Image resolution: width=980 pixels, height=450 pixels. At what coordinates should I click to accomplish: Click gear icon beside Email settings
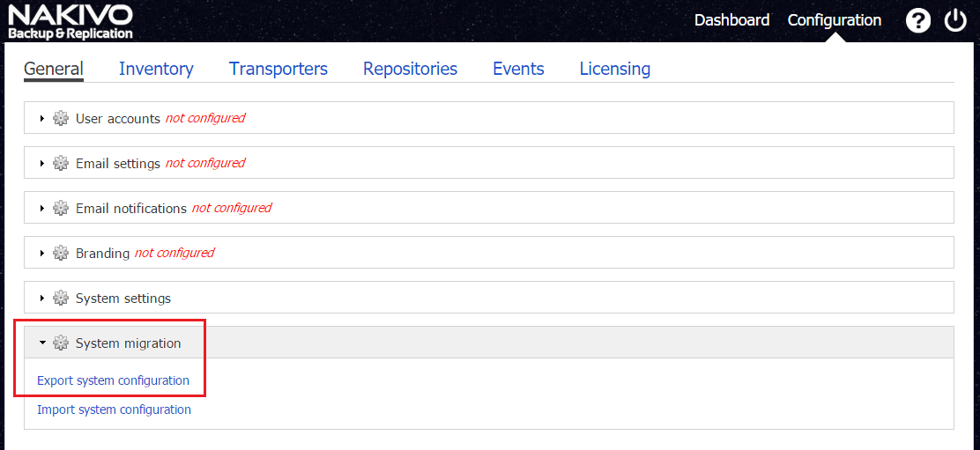pos(61,163)
